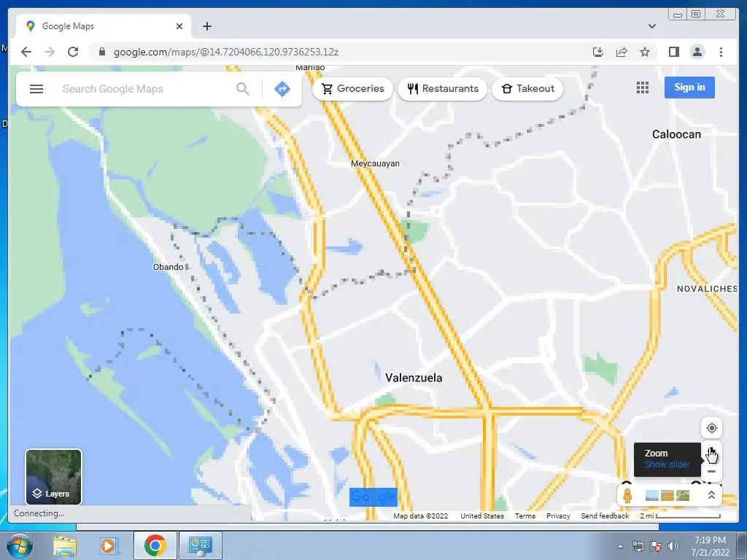Zoom in with the plus button
747x560 pixels.
tap(711, 452)
